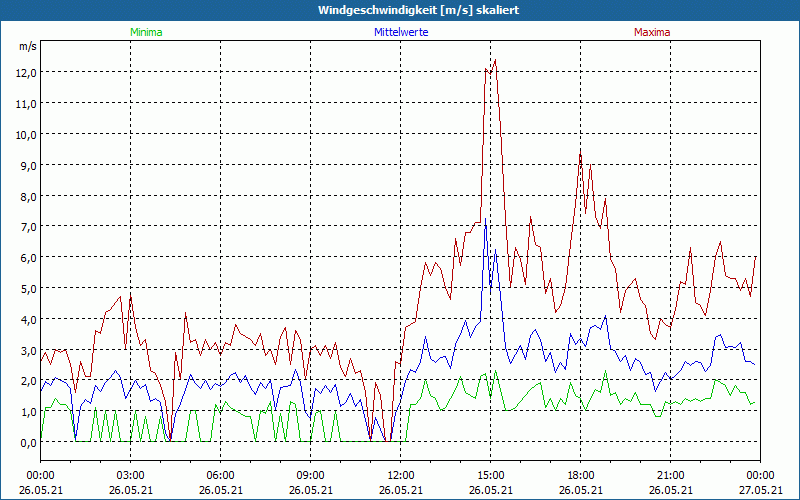Click the 15:00 time axis label
This screenshot has width=800, height=500.
tap(490, 475)
